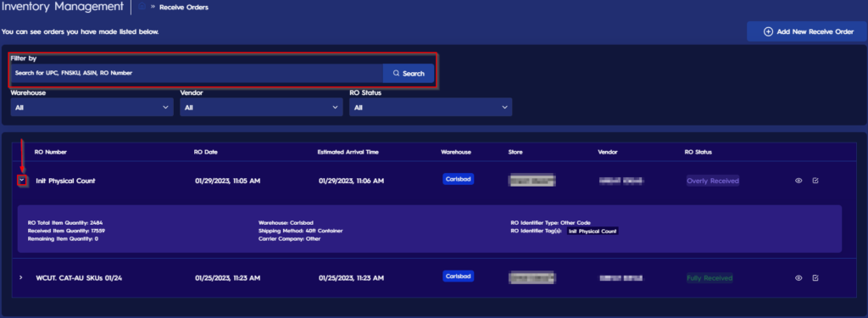868x318 pixels.
Task: Focus the UPC, FNSKU, ASIN search field
Action: coord(197,73)
